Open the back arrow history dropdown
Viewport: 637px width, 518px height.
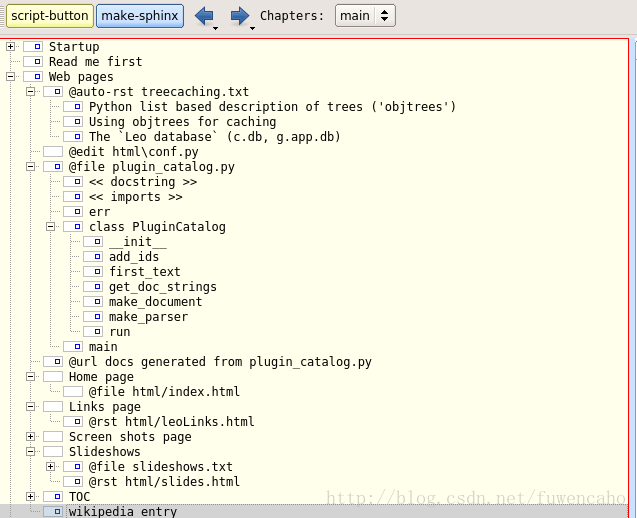click(x=216, y=28)
